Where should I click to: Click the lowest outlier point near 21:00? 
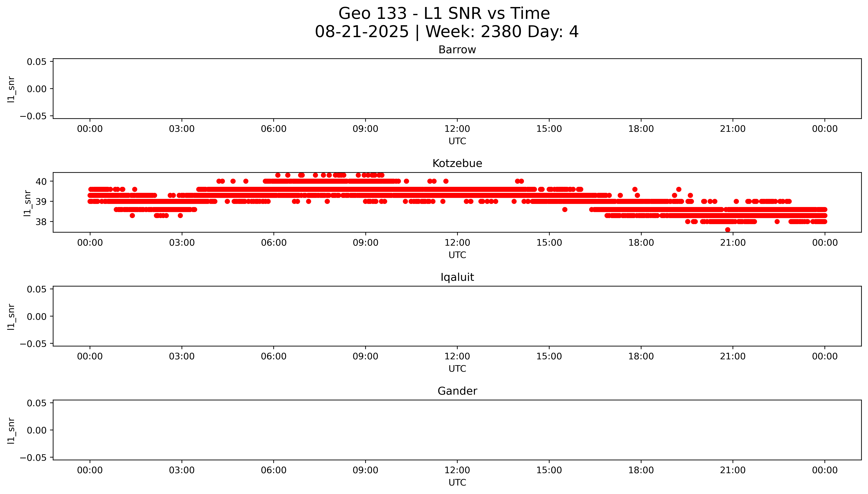pyautogui.click(x=728, y=230)
